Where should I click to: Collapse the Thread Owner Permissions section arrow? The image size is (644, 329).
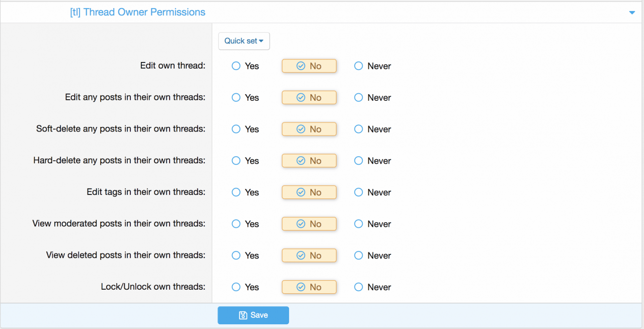coord(632,13)
